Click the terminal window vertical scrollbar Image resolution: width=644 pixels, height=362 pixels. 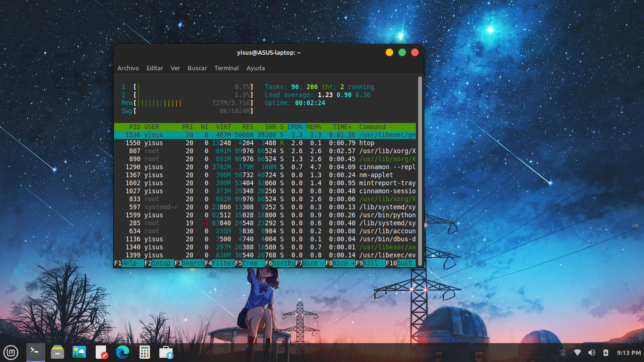click(420, 171)
